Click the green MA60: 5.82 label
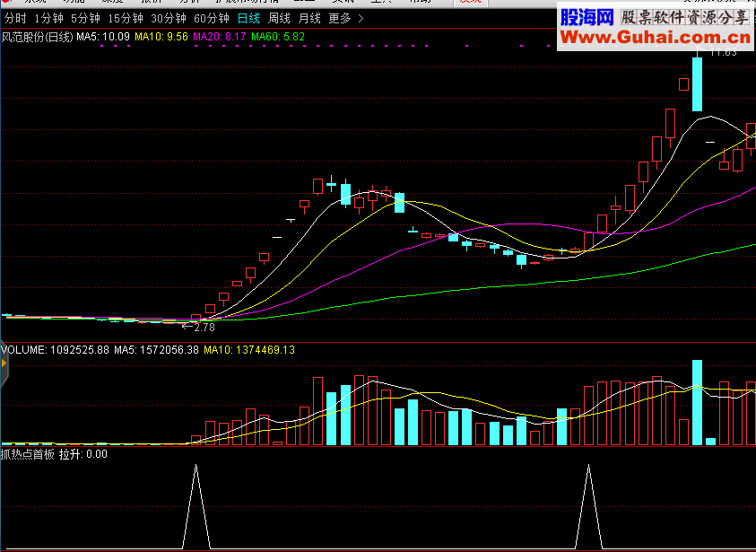The width and height of the screenshot is (756, 552). (x=278, y=37)
